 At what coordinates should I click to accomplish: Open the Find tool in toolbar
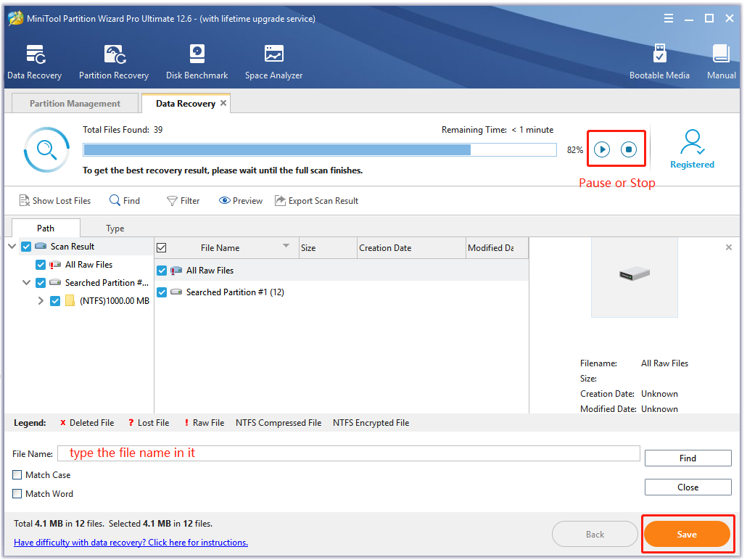point(125,201)
